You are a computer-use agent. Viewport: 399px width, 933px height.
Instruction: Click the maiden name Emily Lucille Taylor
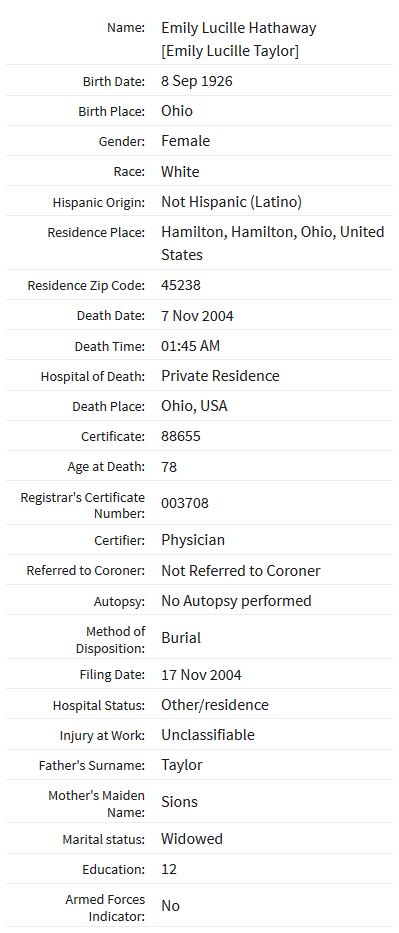point(230,51)
